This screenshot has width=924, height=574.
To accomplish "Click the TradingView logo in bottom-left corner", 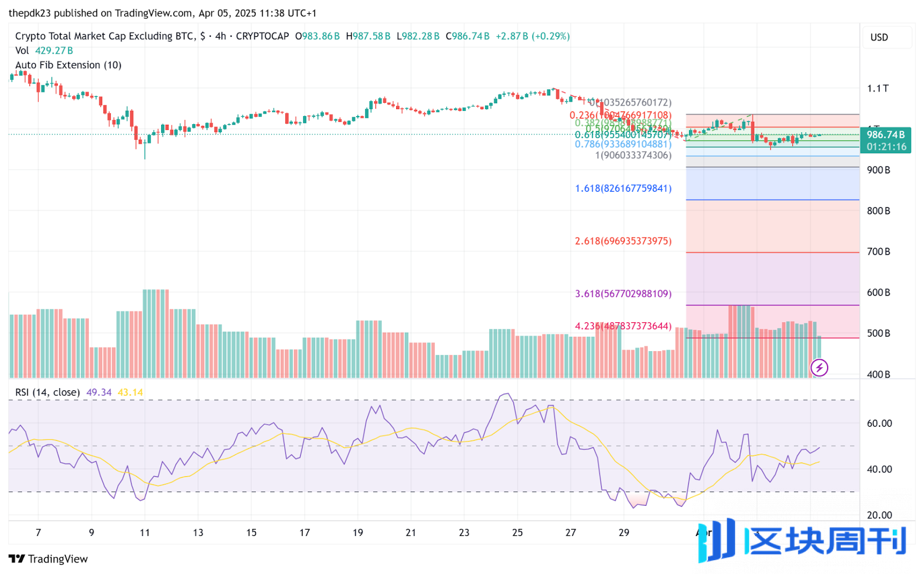I will (x=46, y=558).
